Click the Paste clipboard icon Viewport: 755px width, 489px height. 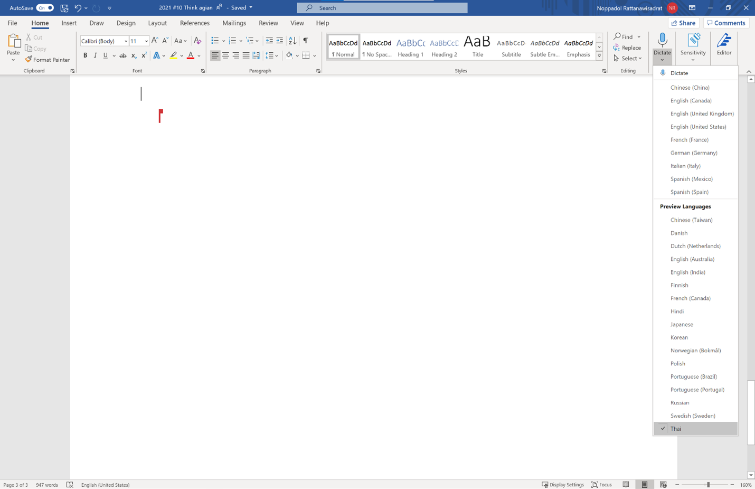(13, 42)
